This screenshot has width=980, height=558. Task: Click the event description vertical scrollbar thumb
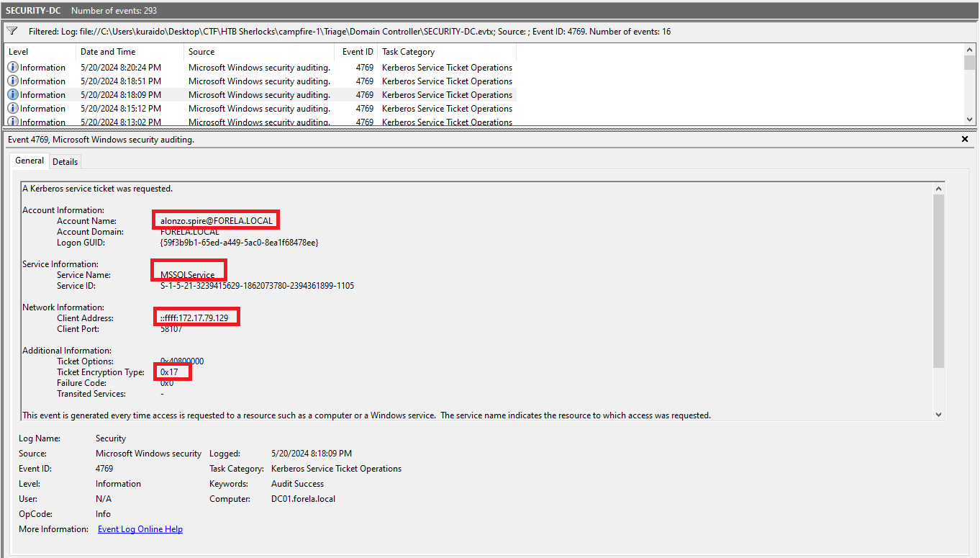click(x=938, y=281)
